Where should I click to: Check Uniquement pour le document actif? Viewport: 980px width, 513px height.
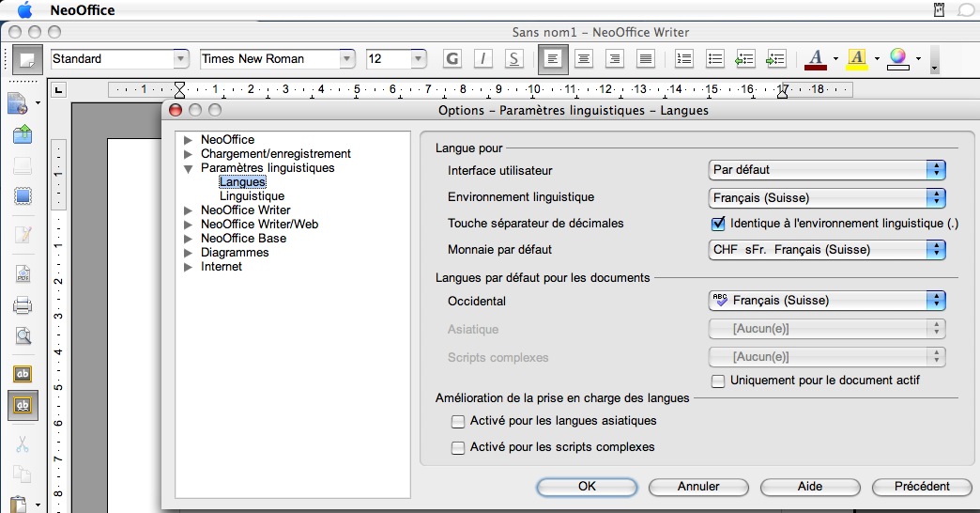click(x=718, y=381)
